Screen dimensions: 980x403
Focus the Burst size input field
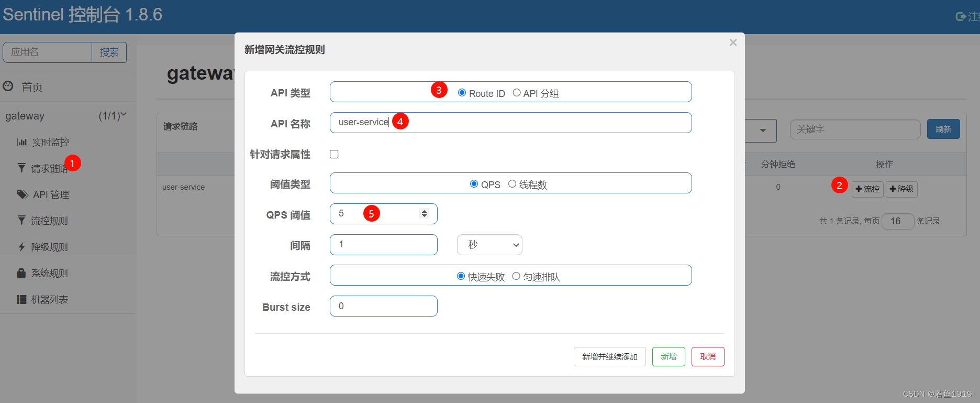[x=384, y=306]
